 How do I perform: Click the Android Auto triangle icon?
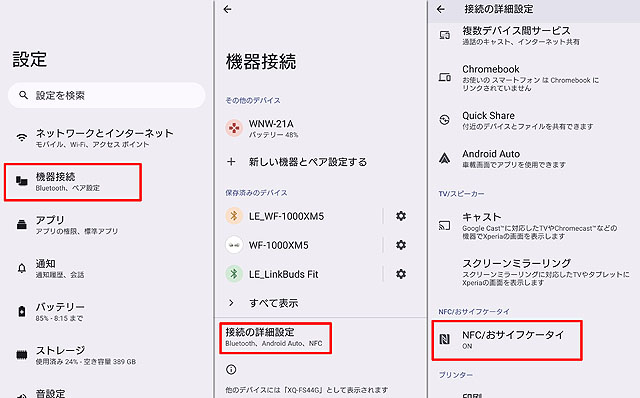click(x=444, y=158)
